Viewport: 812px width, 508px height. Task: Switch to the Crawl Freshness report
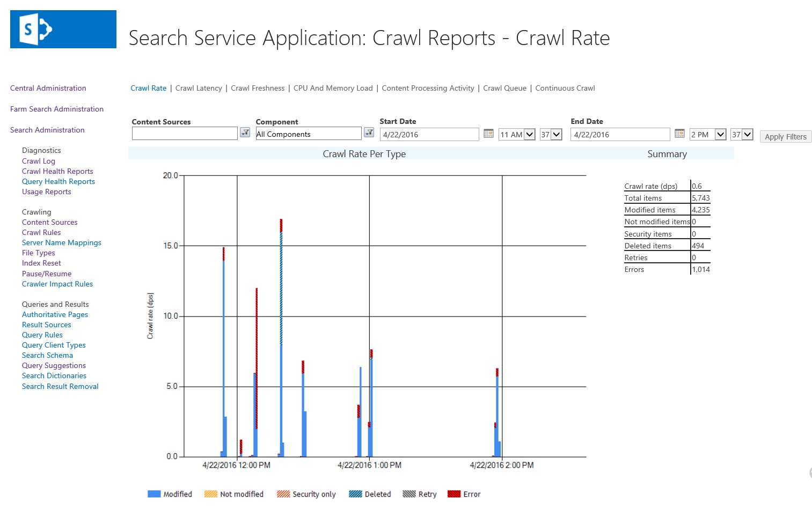tap(258, 89)
